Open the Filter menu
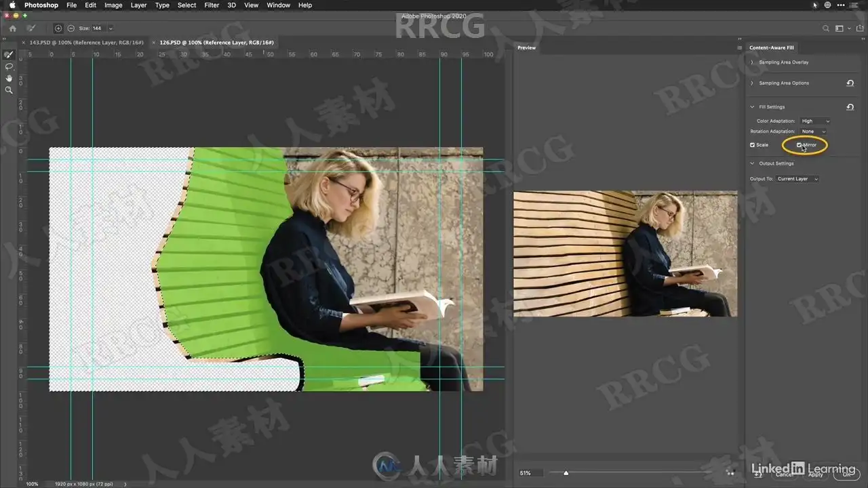This screenshot has width=868, height=488. tap(212, 5)
